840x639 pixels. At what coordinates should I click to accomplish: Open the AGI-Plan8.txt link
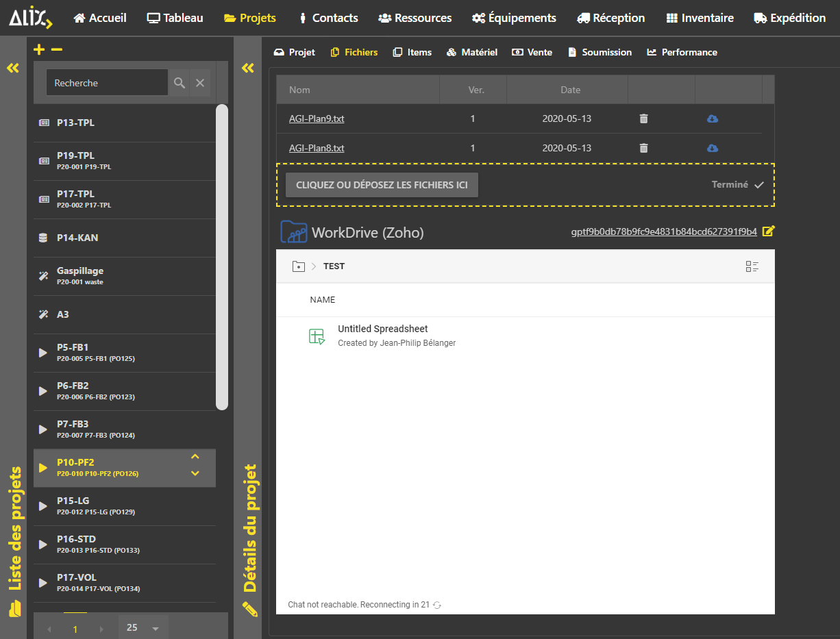(x=317, y=148)
